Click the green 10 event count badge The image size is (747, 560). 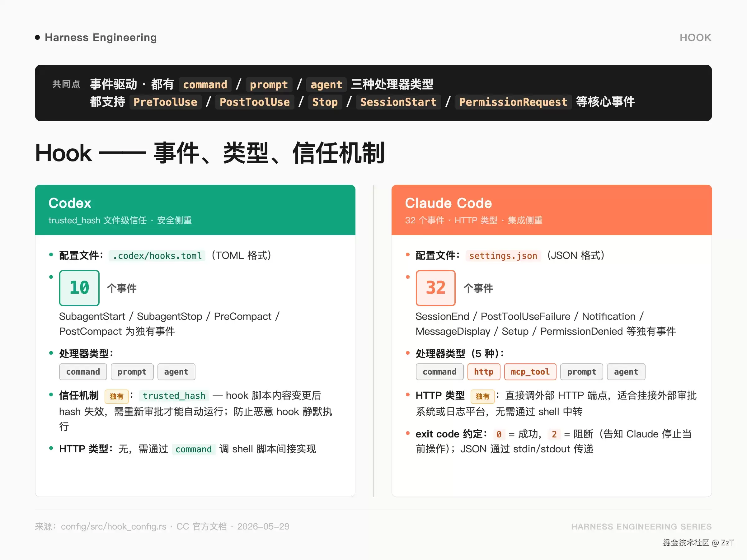[79, 288]
